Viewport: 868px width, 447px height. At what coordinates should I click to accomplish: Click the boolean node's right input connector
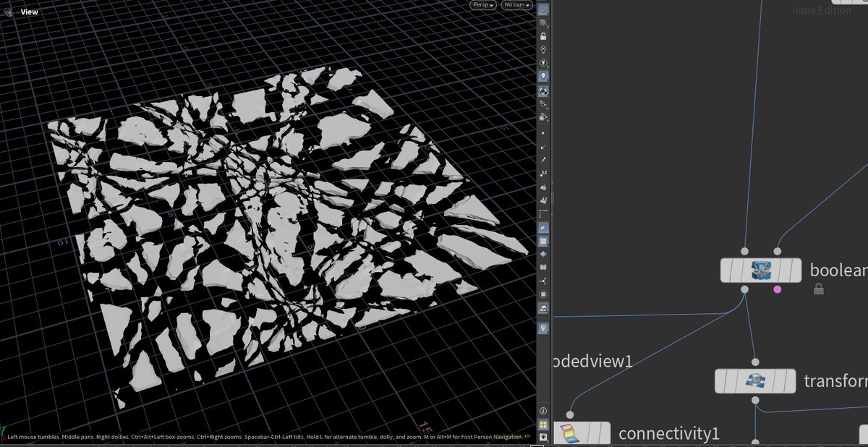click(778, 251)
